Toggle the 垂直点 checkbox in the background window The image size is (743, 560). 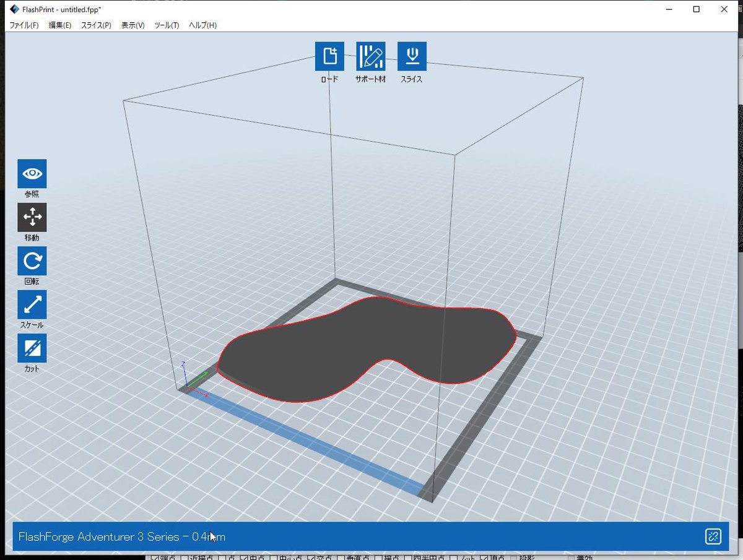click(341, 556)
